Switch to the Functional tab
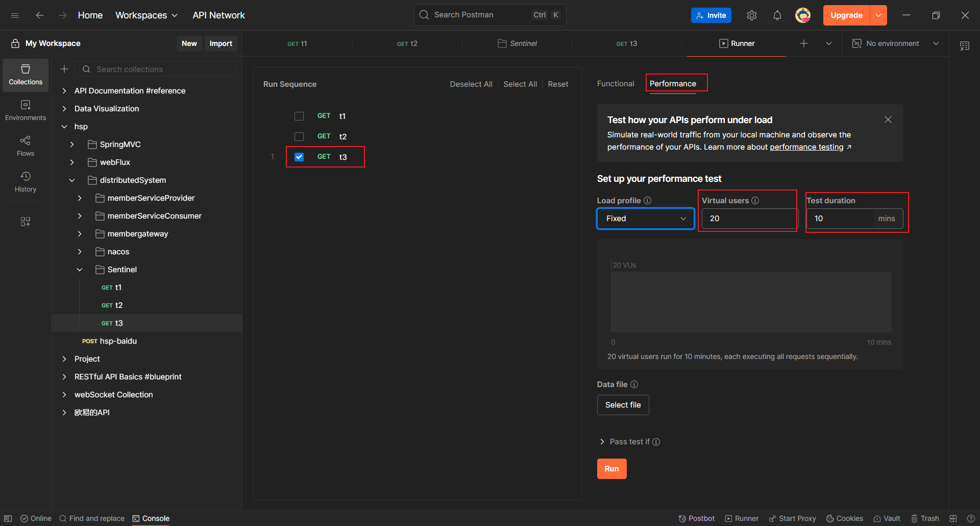Image resolution: width=980 pixels, height=526 pixels. tap(615, 84)
